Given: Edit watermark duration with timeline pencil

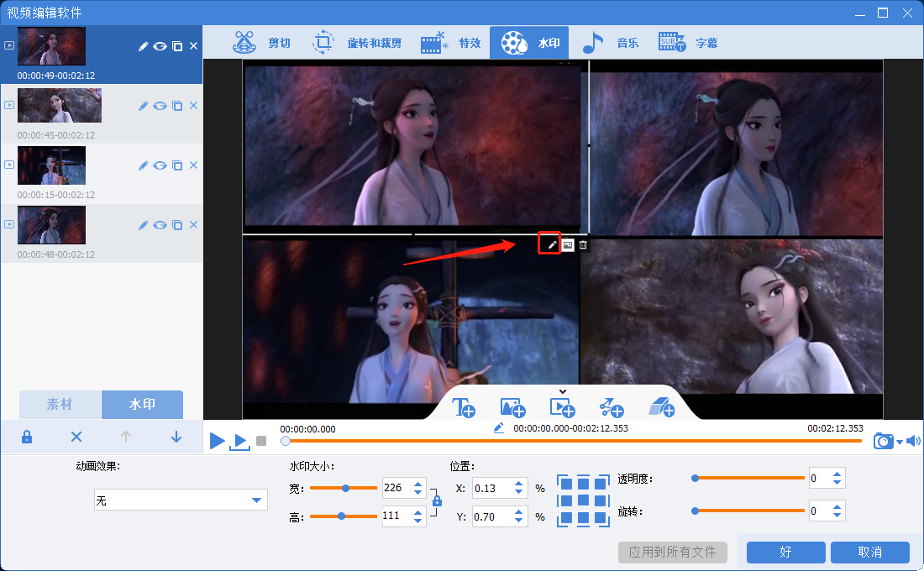Looking at the screenshot, I should (x=498, y=428).
